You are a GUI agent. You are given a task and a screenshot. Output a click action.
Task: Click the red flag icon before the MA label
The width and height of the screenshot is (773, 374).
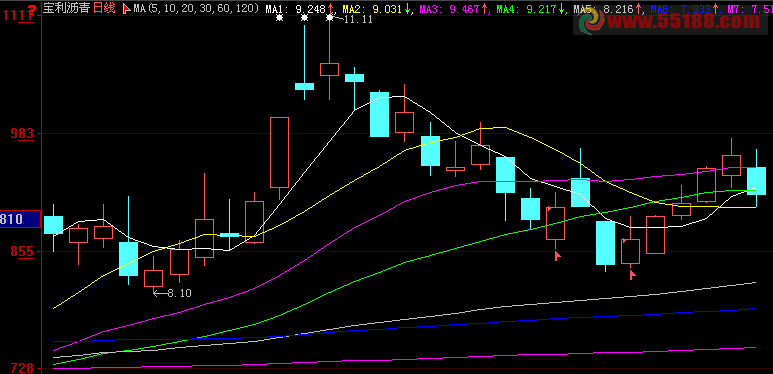click(x=126, y=8)
